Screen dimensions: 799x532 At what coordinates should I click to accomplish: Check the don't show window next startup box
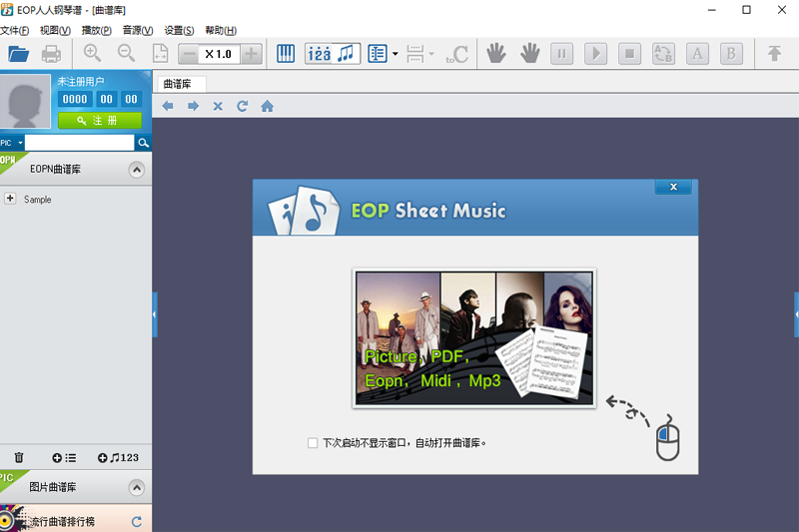[313, 443]
